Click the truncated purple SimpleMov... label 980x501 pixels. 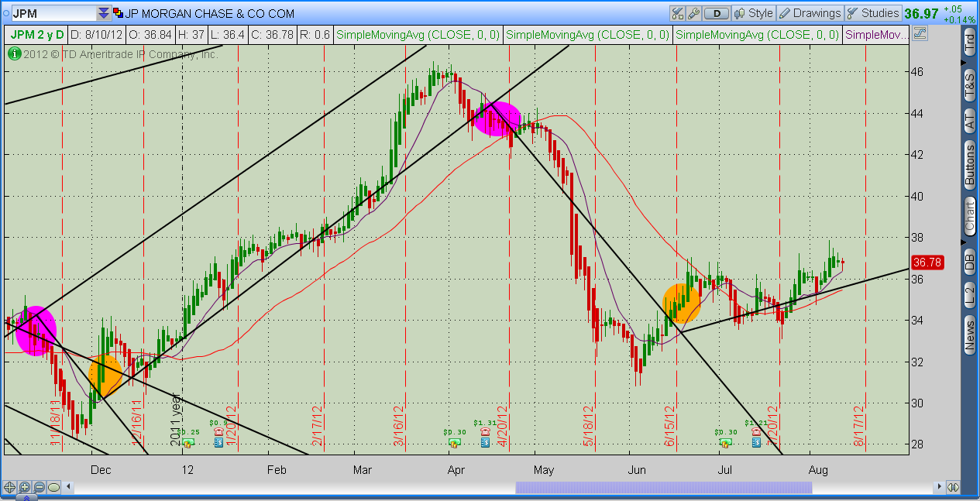click(x=875, y=35)
